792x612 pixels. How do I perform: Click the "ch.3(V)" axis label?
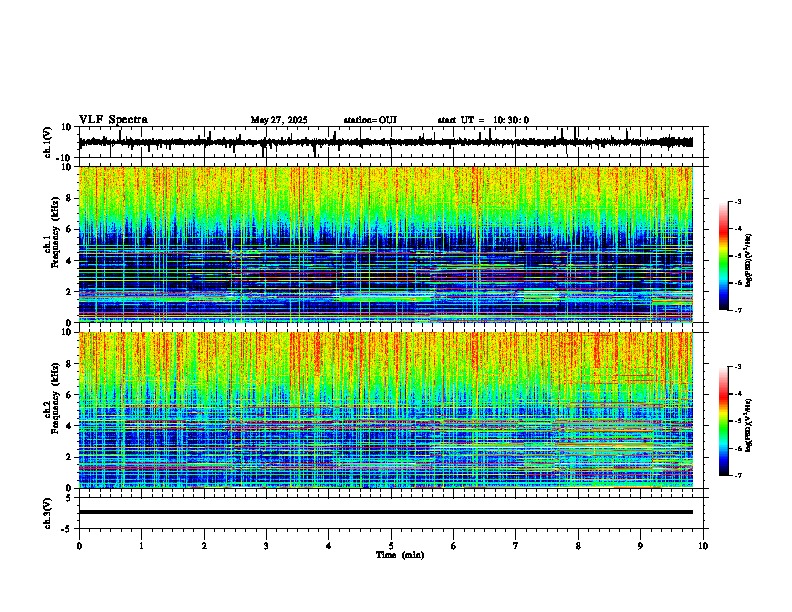point(47,513)
